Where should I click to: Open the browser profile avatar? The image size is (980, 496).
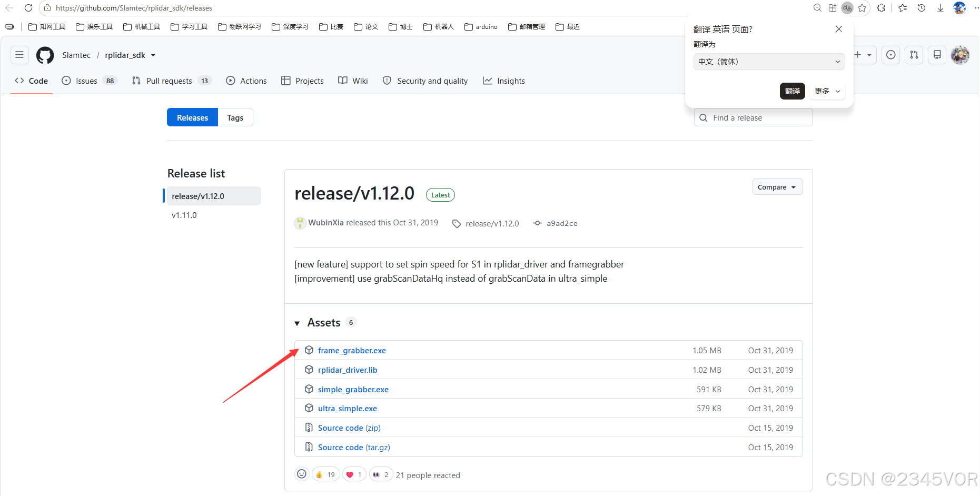(x=959, y=8)
